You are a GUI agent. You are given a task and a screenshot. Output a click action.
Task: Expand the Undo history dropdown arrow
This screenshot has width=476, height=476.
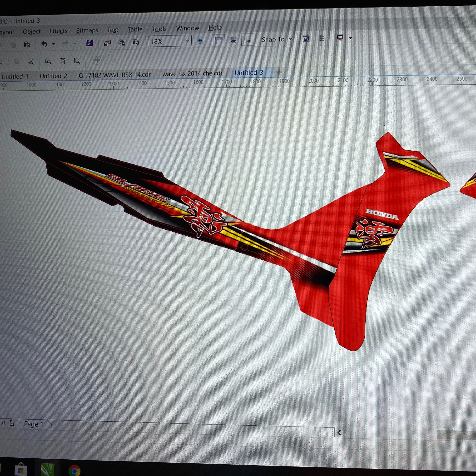[x=54, y=44]
